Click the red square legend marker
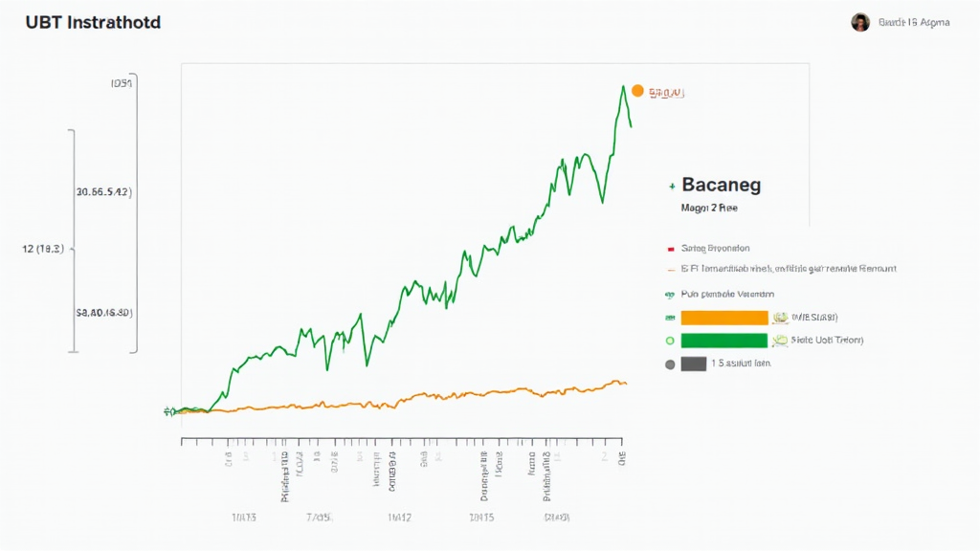This screenshot has width=980, height=551. [671, 248]
